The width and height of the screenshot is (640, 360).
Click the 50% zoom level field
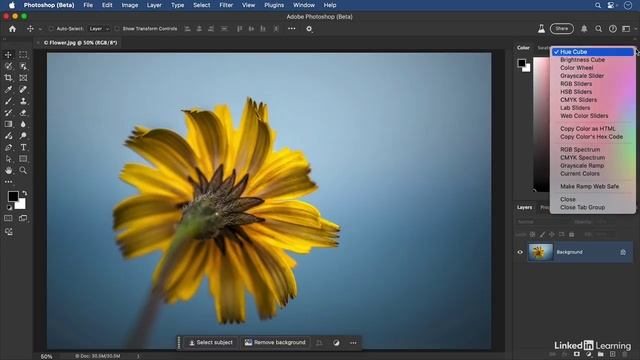(47, 356)
